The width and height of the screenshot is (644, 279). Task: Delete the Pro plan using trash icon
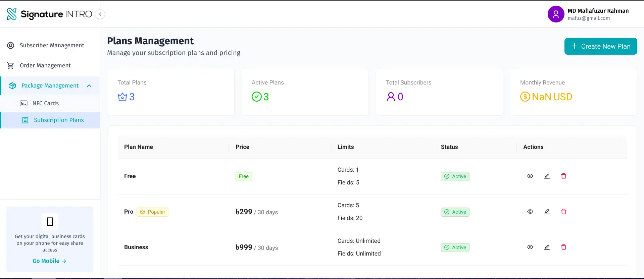(x=563, y=212)
